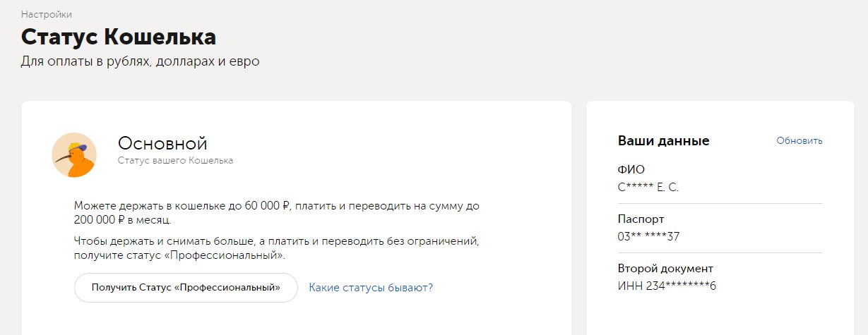Click paragraph starting 'Чтобы держать и снимать больше'

(x=277, y=248)
